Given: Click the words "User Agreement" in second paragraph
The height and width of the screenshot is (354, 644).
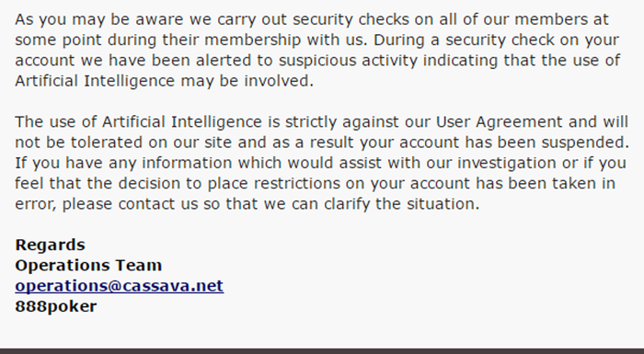Looking at the screenshot, I should point(499,122).
